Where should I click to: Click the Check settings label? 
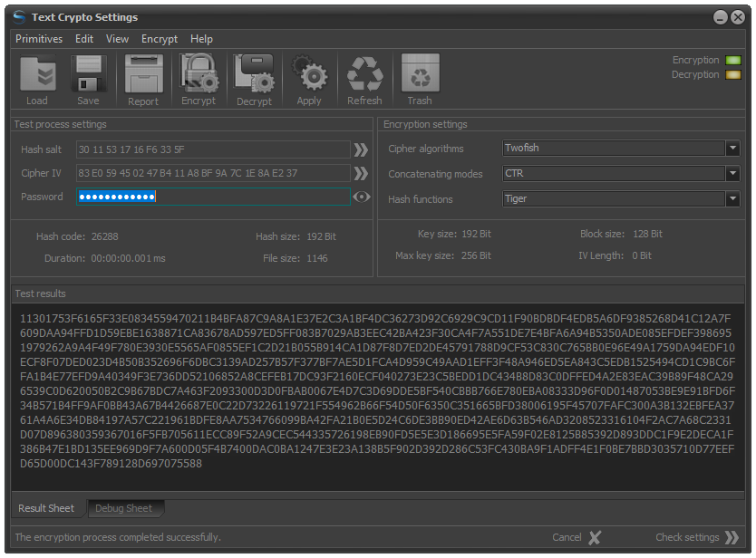coord(687,537)
